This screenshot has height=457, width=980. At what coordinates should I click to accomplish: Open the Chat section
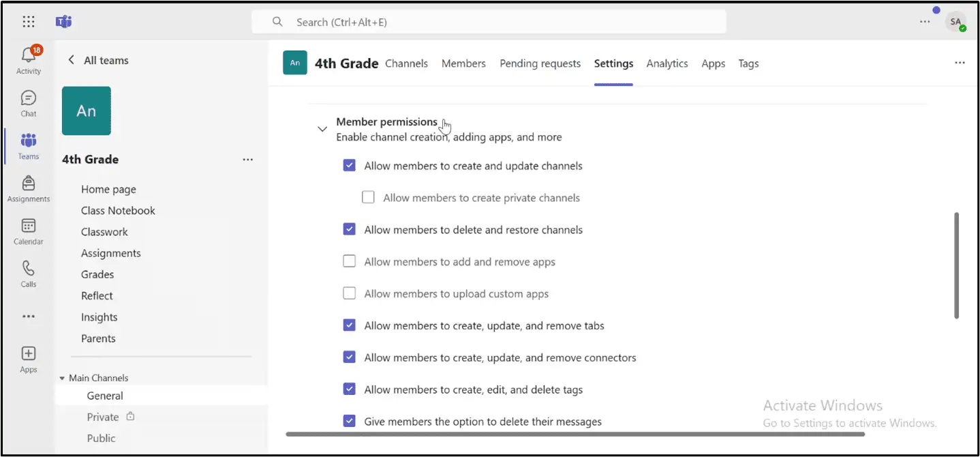pos(28,102)
